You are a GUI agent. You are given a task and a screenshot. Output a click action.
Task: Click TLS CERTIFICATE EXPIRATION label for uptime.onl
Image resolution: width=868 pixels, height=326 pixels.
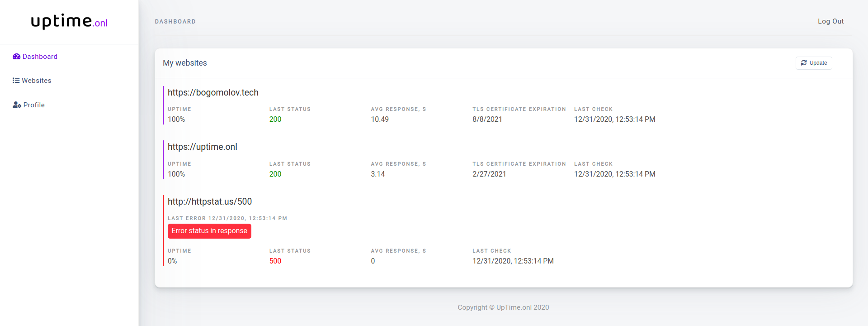519,164
